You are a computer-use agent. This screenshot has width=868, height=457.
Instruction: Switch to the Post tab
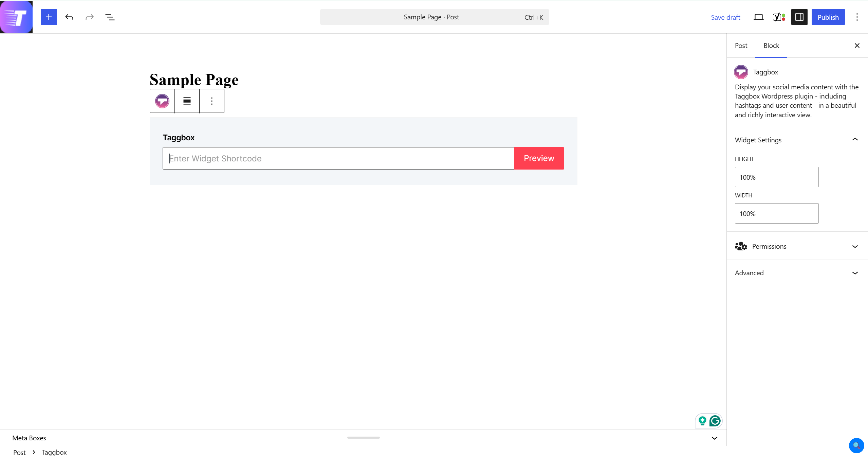[x=741, y=46]
